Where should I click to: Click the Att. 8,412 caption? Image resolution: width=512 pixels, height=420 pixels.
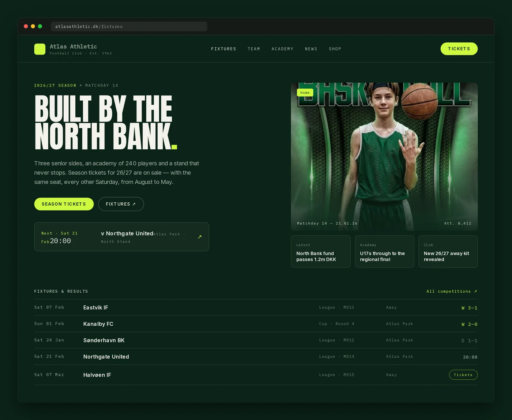(x=458, y=223)
